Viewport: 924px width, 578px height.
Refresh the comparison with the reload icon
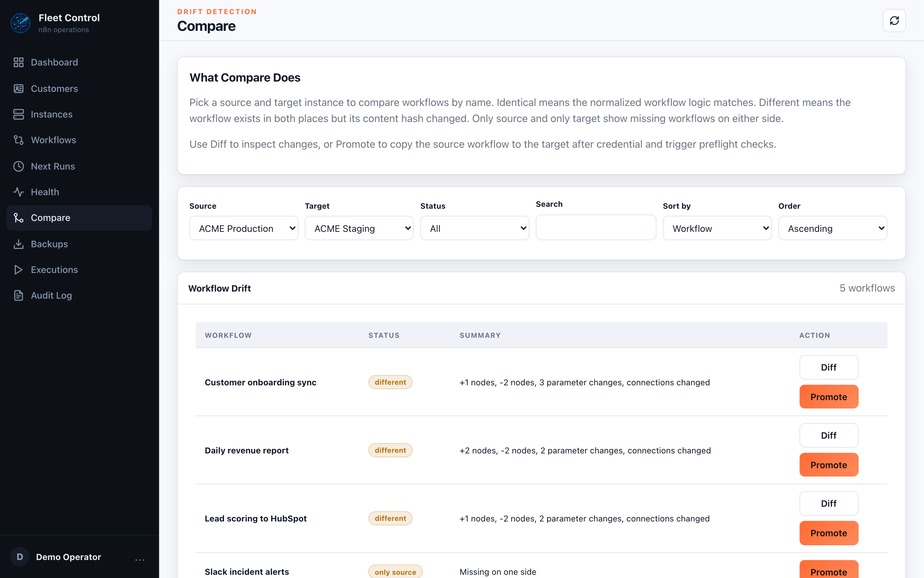(894, 21)
